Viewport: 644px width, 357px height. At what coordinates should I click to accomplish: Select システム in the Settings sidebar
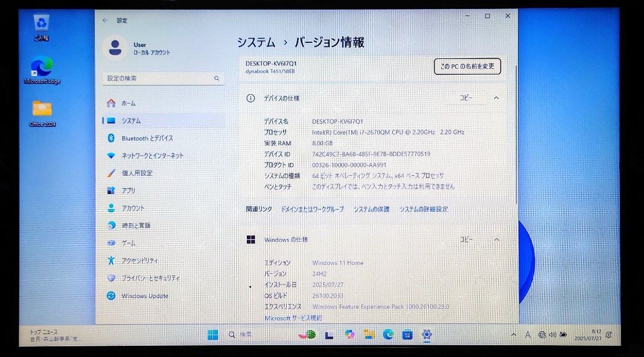(x=163, y=121)
